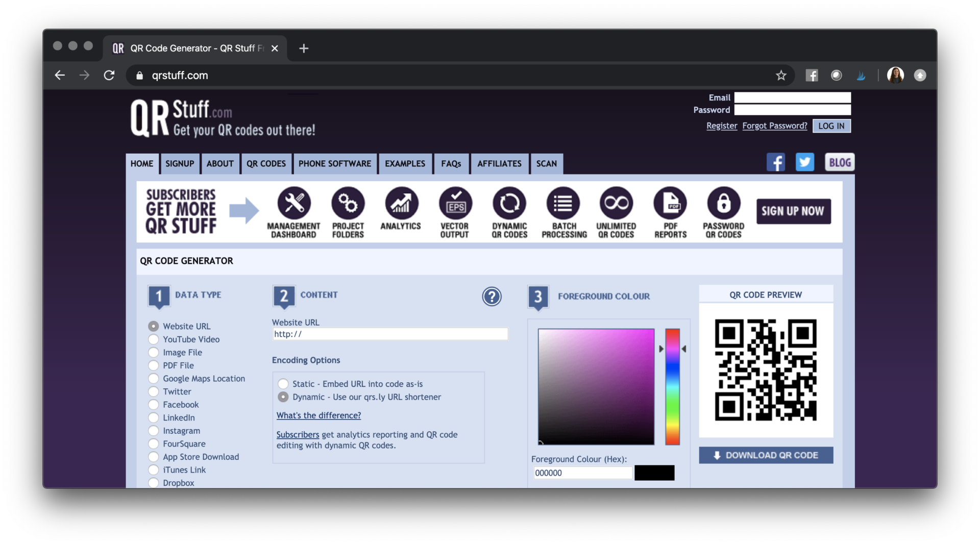Choose Static encoding option
Image resolution: width=980 pixels, height=545 pixels.
(283, 384)
